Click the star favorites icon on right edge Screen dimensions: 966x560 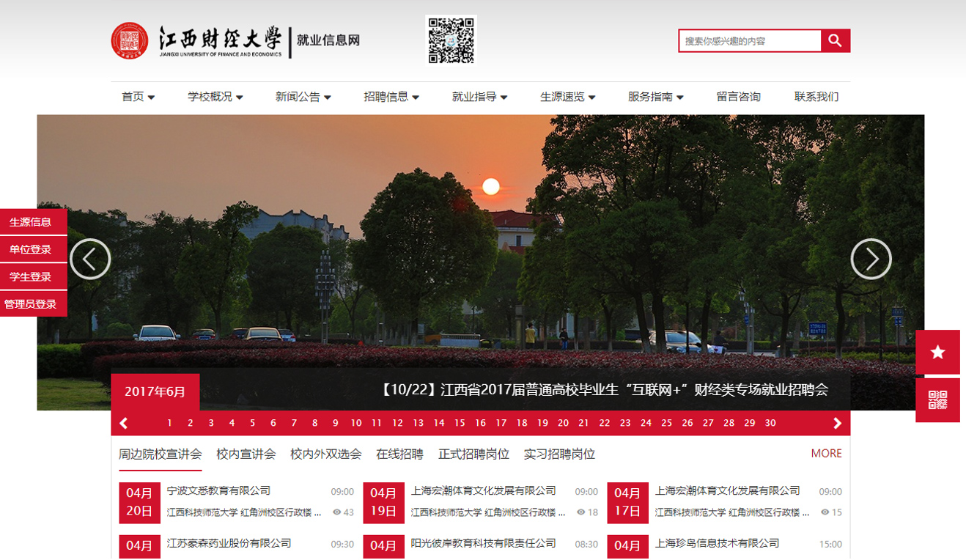coord(937,352)
